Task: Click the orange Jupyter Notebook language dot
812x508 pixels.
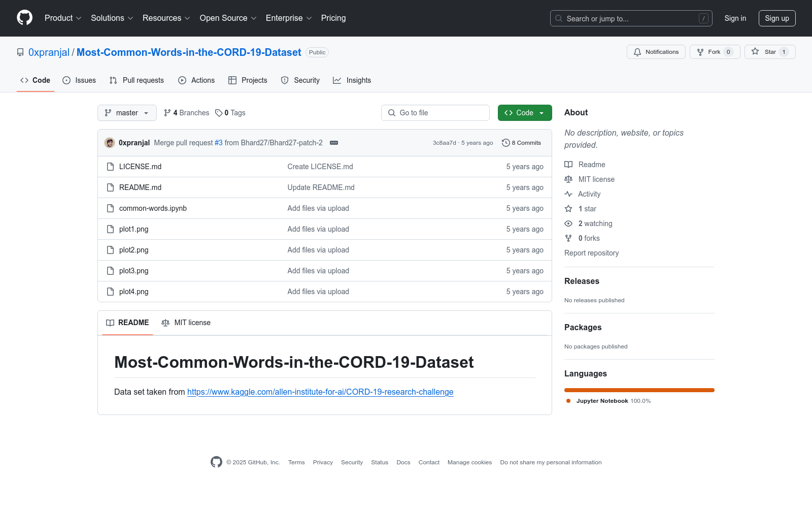Action: click(568, 401)
